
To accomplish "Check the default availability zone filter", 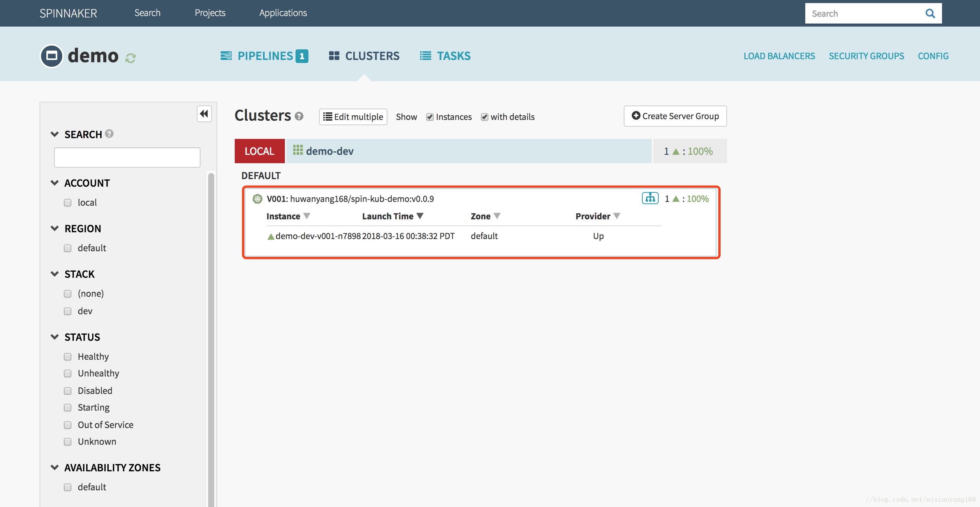I will [68, 487].
